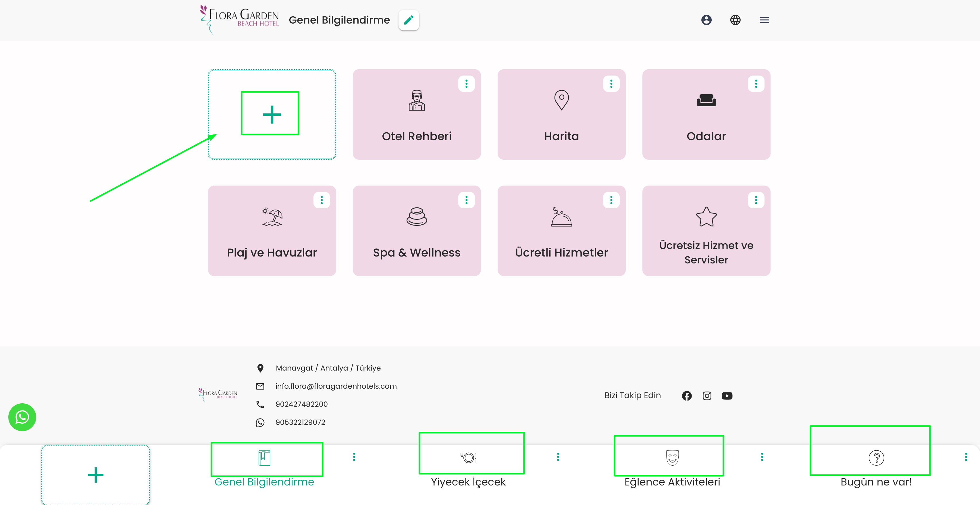
Task: Expand options for the Spa & Wellness card
Action: pyautogui.click(x=466, y=200)
